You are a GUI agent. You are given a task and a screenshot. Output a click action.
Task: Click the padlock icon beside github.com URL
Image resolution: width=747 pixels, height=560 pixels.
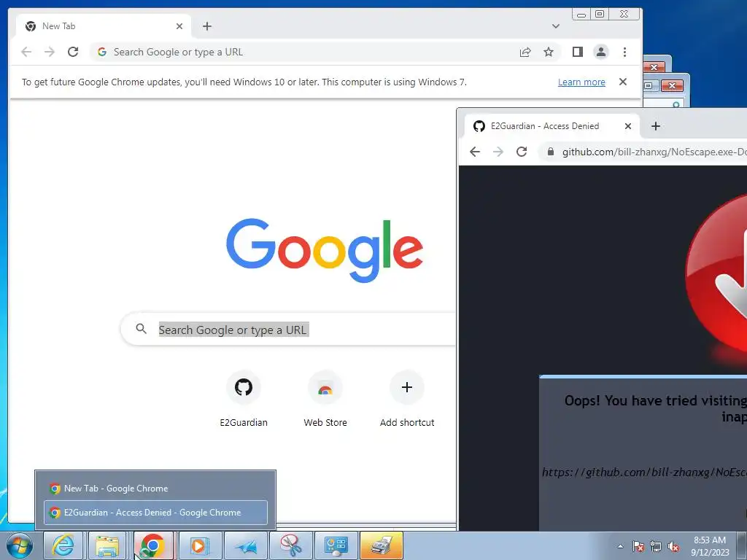coord(551,152)
